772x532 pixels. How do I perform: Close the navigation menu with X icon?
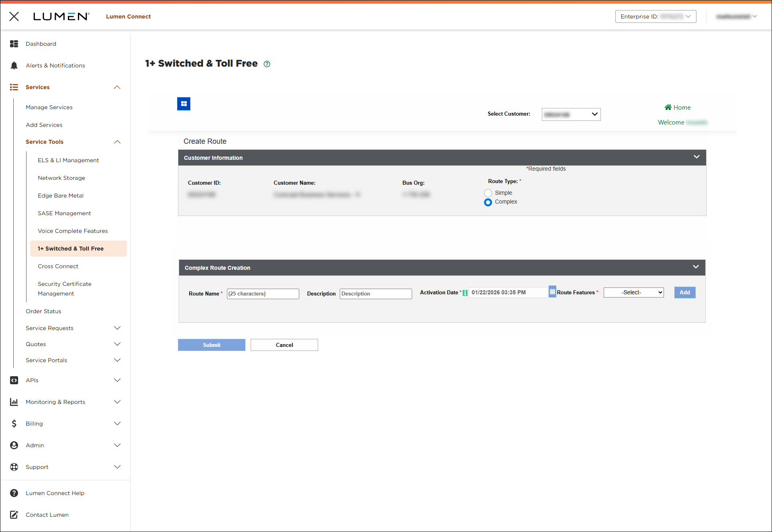point(14,16)
